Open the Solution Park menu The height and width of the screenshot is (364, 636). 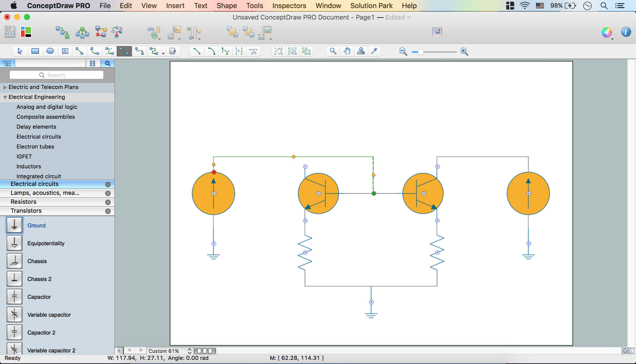click(x=371, y=6)
